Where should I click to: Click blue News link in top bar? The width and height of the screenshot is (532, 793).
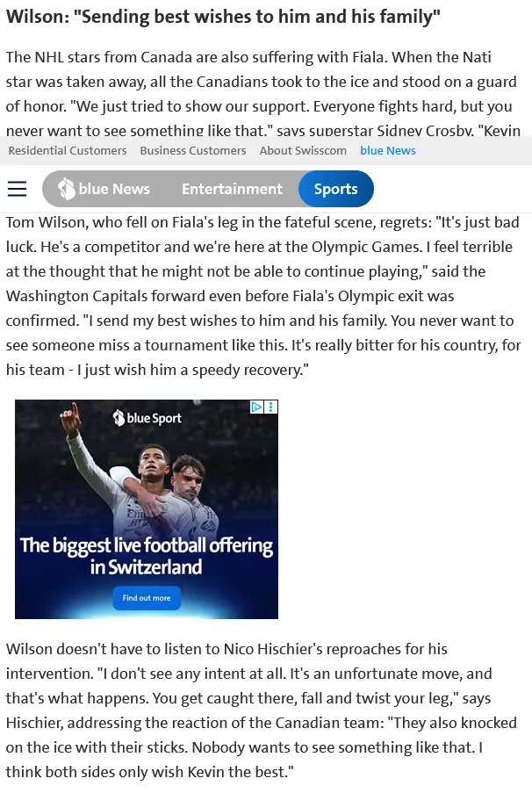click(388, 151)
